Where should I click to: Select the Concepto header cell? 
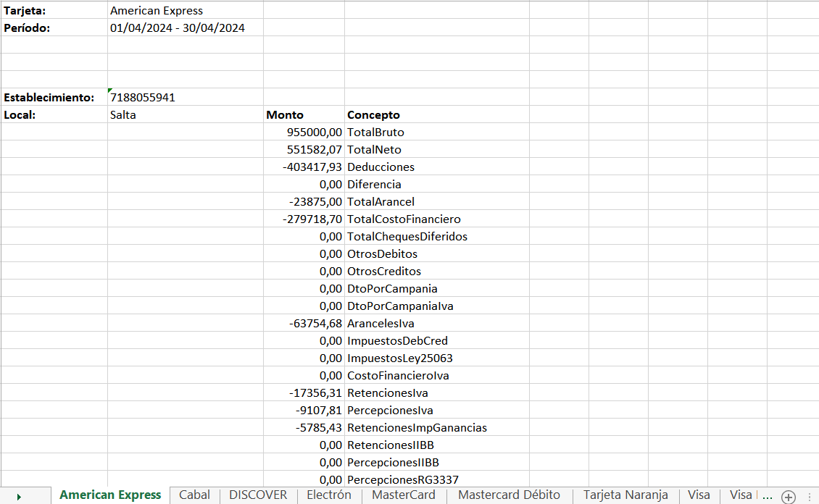click(x=436, y=115)
